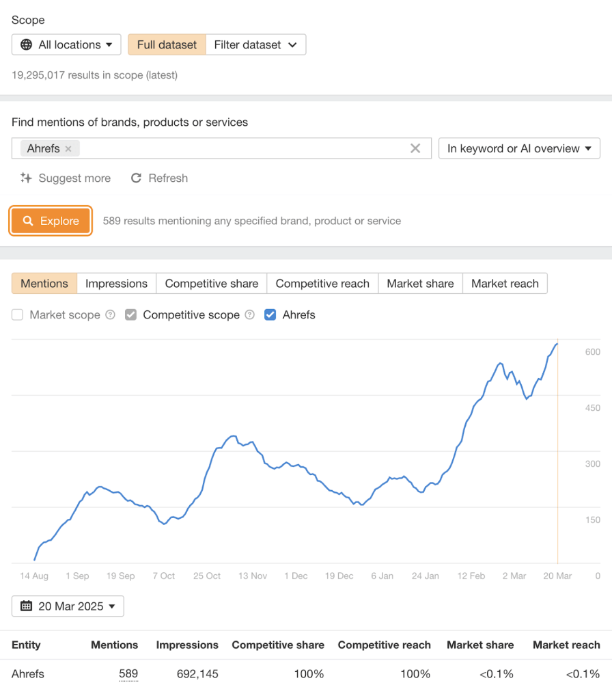The width and height of the screenshot is (612, 700).
Task: Expand the Filter dataset dropdown
Action: 255,45
